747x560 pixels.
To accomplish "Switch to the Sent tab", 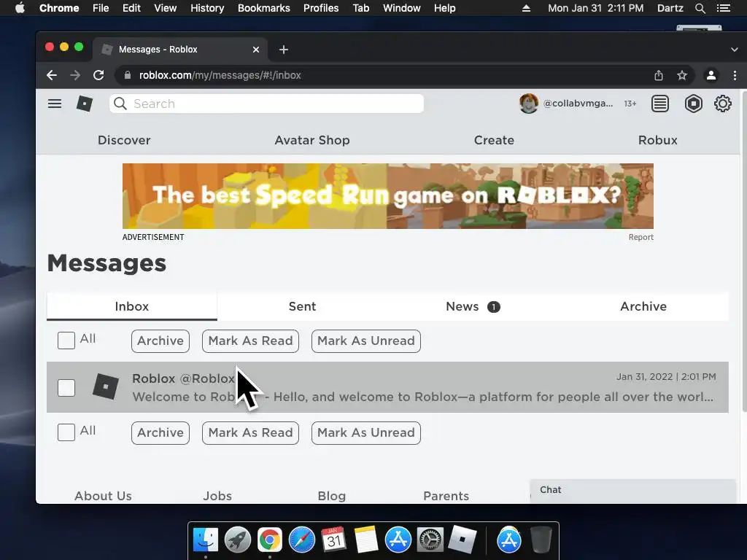I will [303, 306].
